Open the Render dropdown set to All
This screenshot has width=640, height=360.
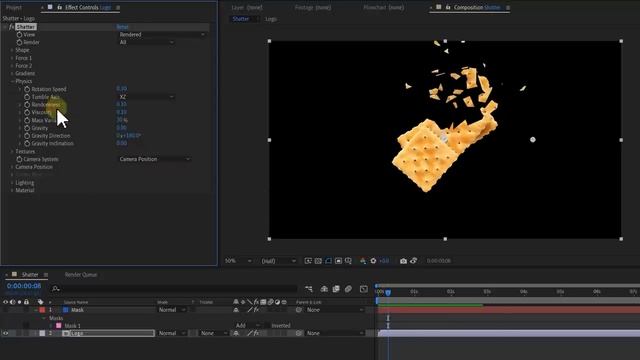coord(146,42)
